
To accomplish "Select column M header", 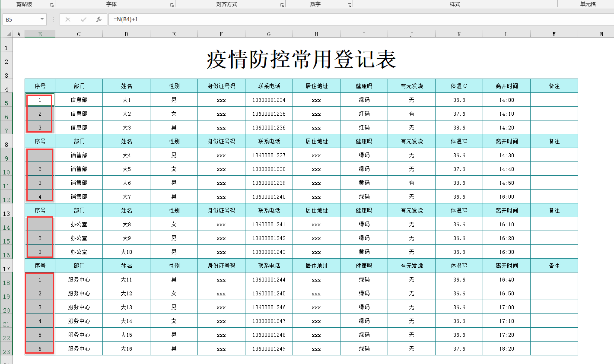I will pyautogui.click(x=554, y=34).
